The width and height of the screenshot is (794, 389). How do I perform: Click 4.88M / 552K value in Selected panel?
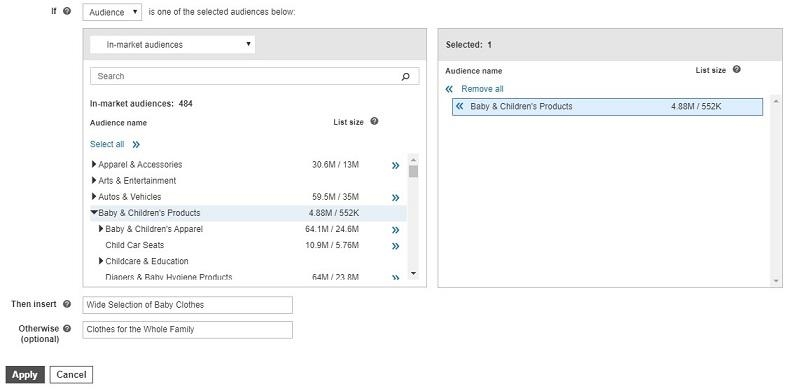click(696, 106)
